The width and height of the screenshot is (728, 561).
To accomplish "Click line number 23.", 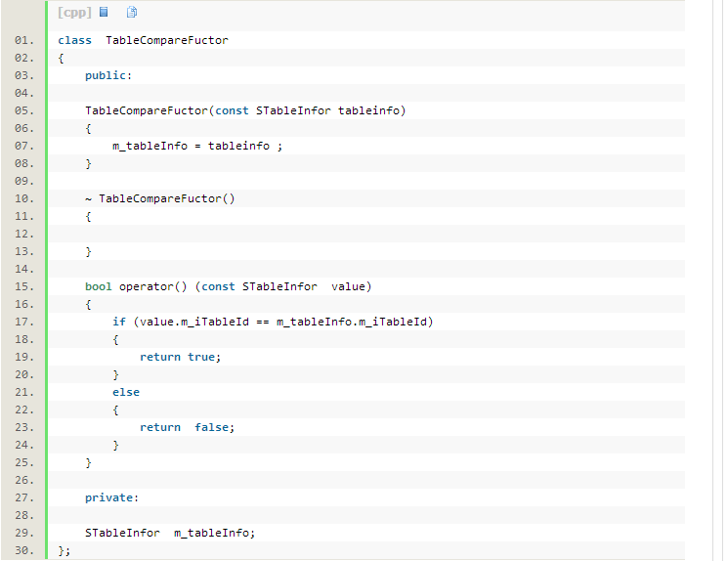I will click(24, 428).
